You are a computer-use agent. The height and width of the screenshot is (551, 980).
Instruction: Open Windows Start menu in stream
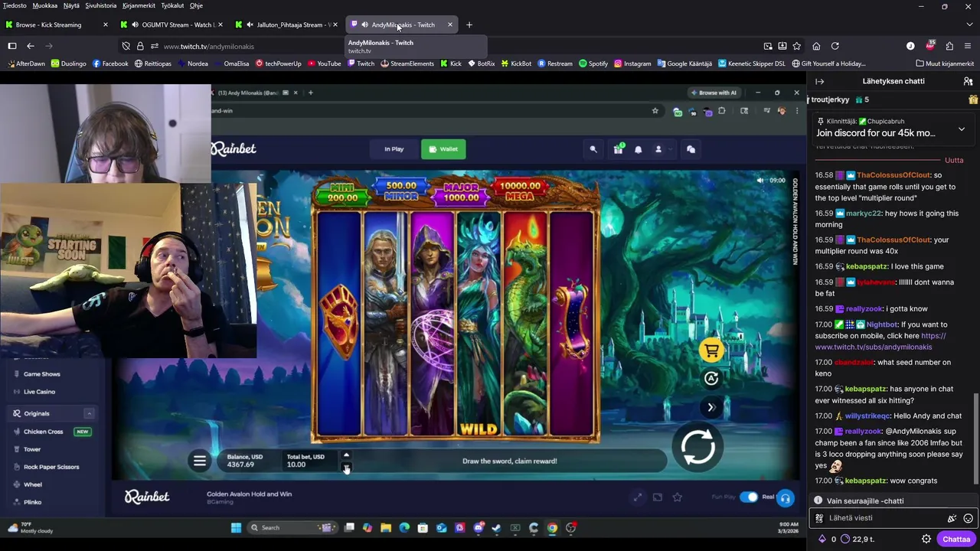[x=236, y=527]
